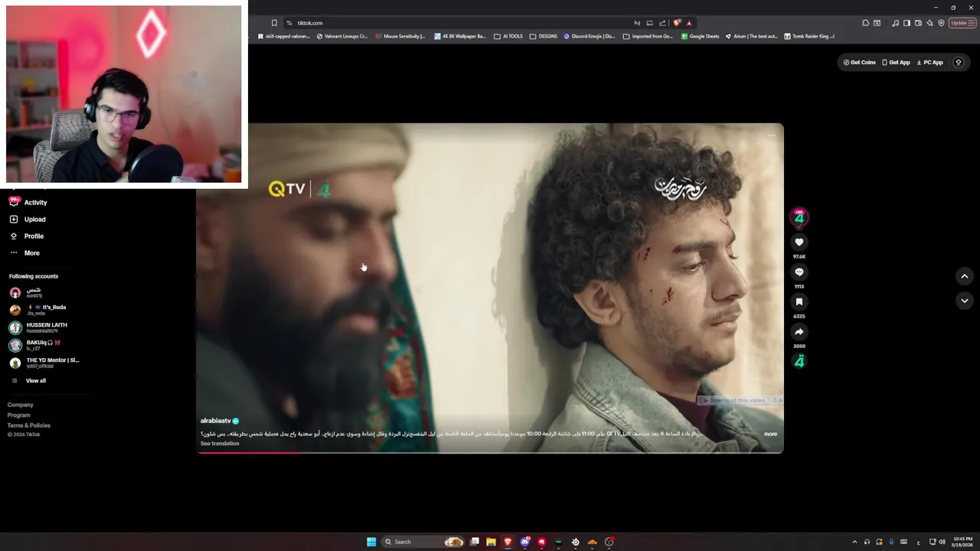The width and height of the screenshot is (980, 551).
Task: Click the bookmark page icon in address bar
Action: [274, 23]
